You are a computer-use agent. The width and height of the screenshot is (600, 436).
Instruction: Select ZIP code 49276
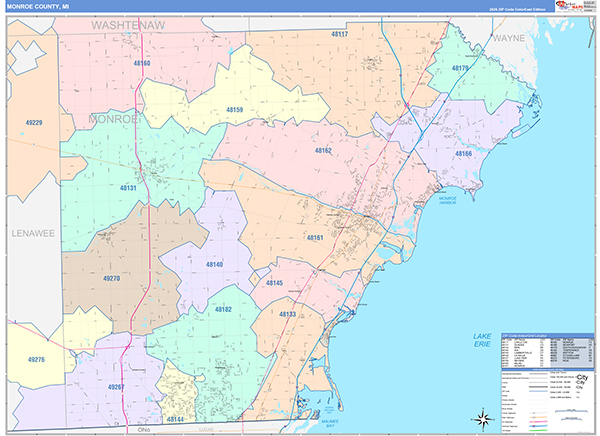36,359
